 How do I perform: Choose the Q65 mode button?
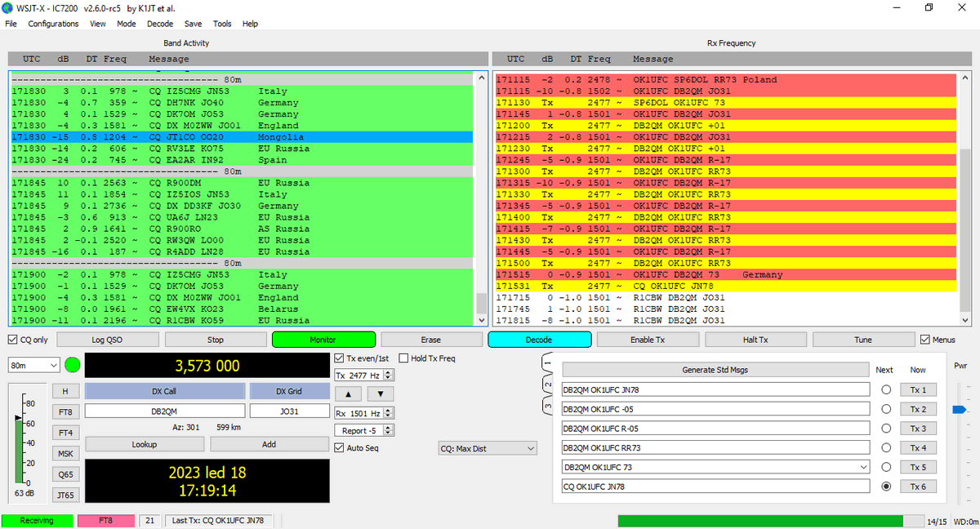[x=65, y=474]
